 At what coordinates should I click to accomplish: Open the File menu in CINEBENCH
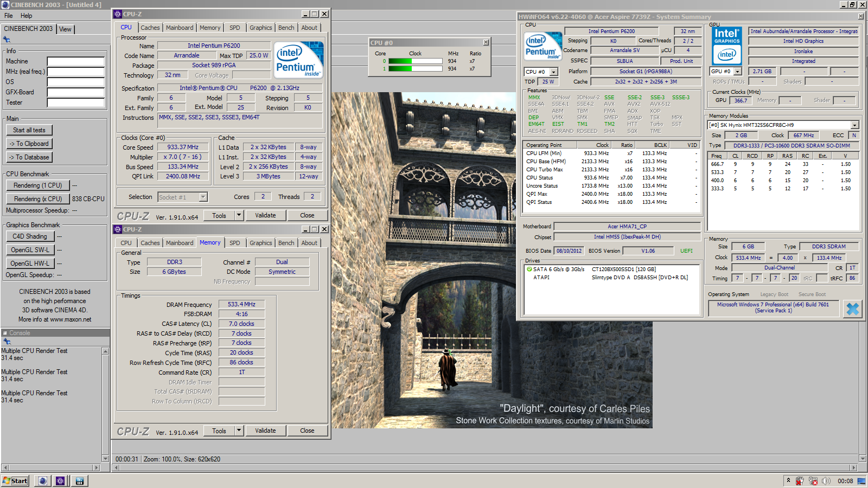[x=9, y=16]
